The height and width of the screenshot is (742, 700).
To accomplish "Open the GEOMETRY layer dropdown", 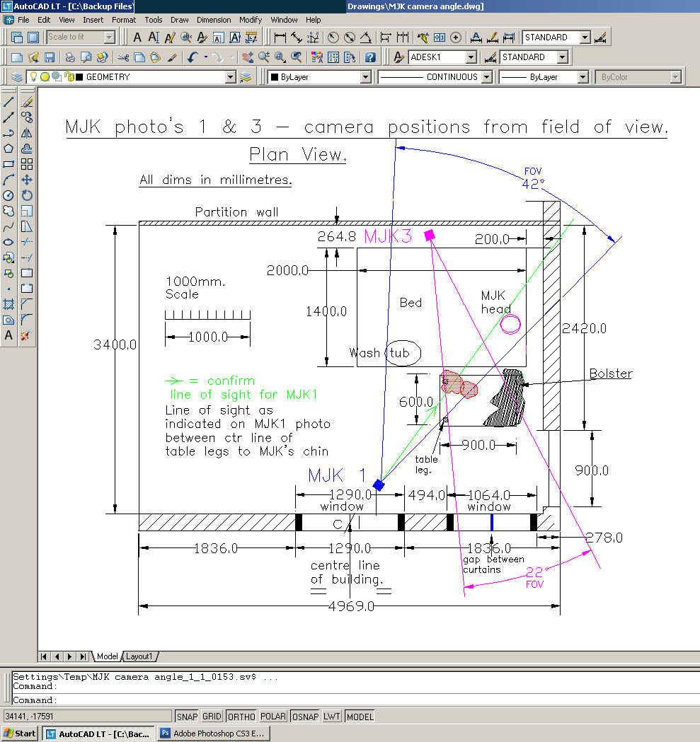I will coord(230,77).
